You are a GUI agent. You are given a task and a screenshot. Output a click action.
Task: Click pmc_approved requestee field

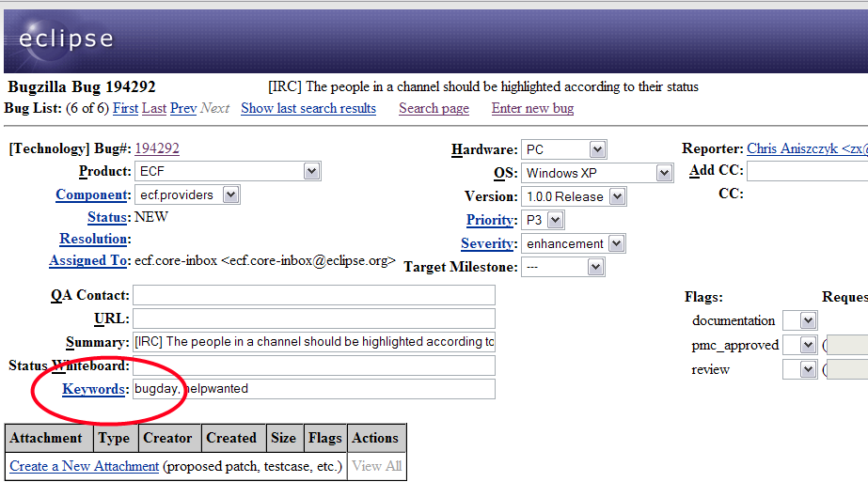click(847, 346)
